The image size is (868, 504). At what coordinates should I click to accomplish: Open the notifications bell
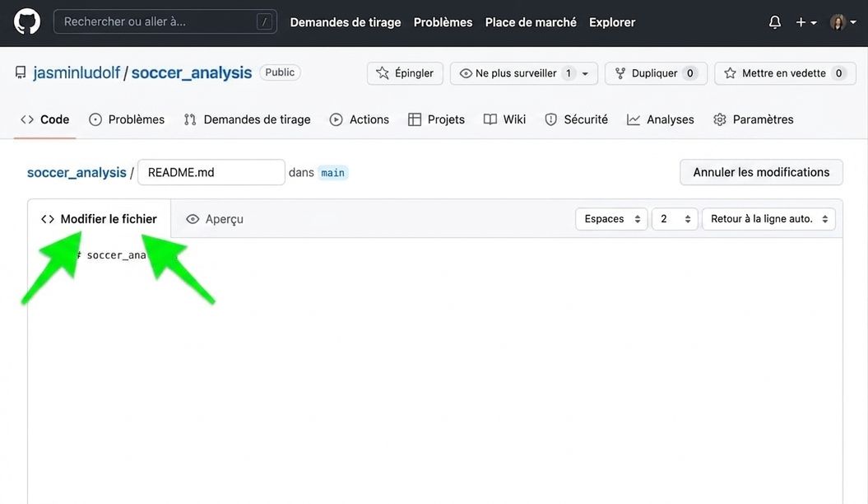(775, 22)
